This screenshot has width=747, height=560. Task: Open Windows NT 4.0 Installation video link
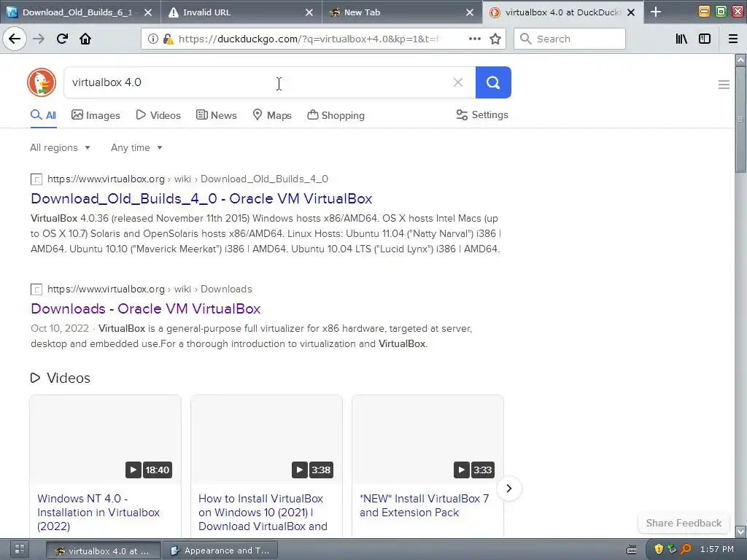[98, 513]
